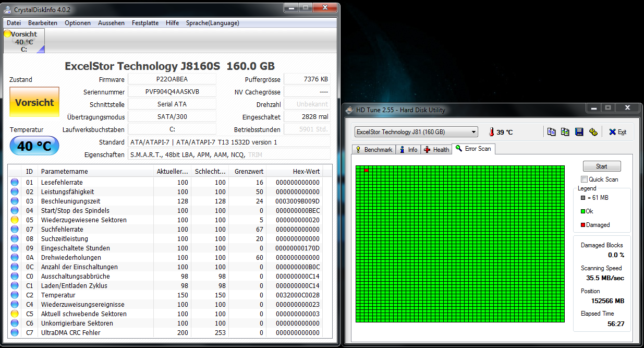Select the Error Scan tab
Screen dimensions: 644x348
[x=473, y=149]
